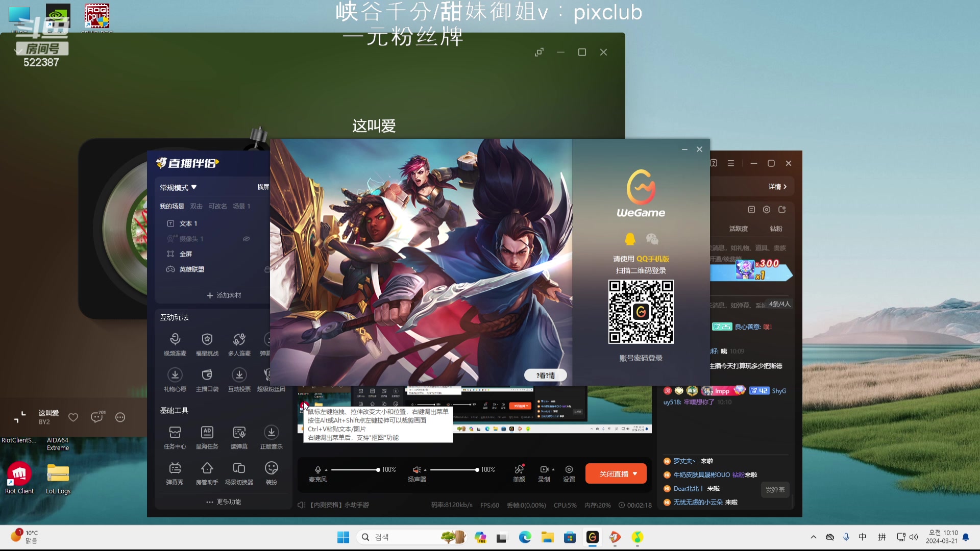Expand the 录制 record options arrow
The height and width of the screenshot is (551, 980).
coord(553,470)
